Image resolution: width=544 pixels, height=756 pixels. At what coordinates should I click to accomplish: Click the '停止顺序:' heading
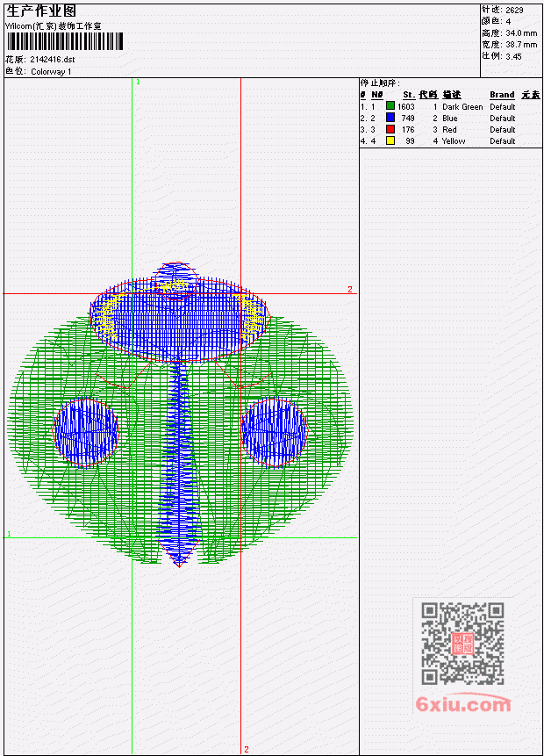click(380, 83)
